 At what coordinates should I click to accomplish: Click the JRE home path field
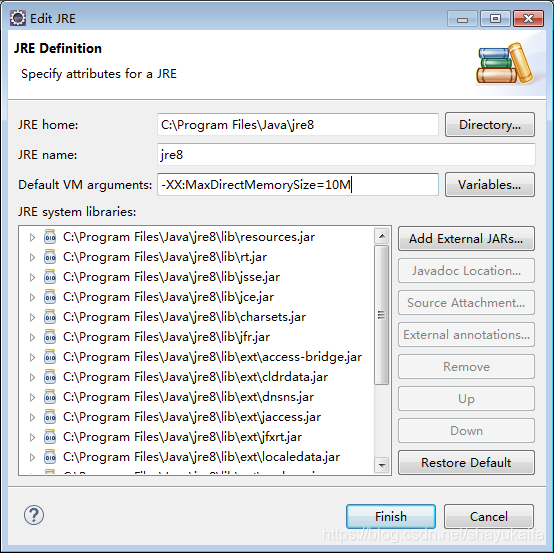click(298, 124)
